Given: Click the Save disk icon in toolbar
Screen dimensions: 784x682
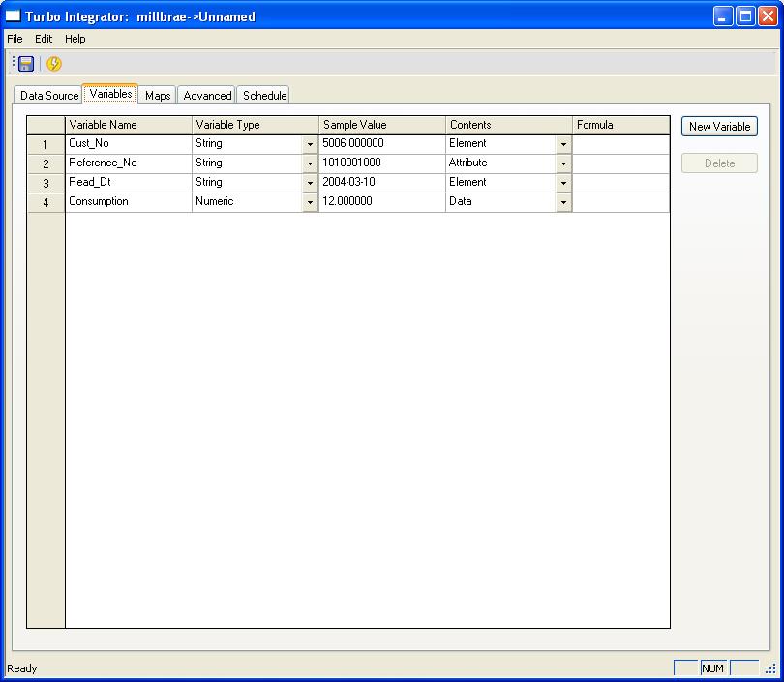Looking at the screenshot, I should coord(26,64).
